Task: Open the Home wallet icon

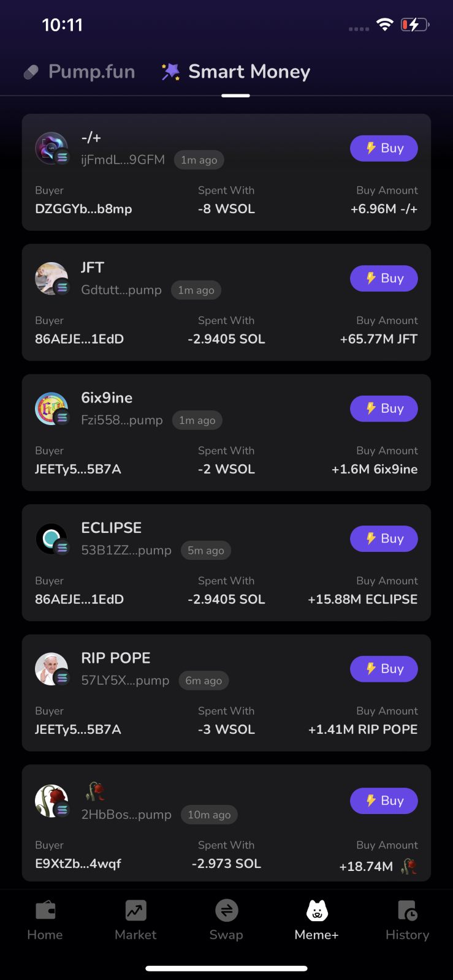Action: coord(45,910)
